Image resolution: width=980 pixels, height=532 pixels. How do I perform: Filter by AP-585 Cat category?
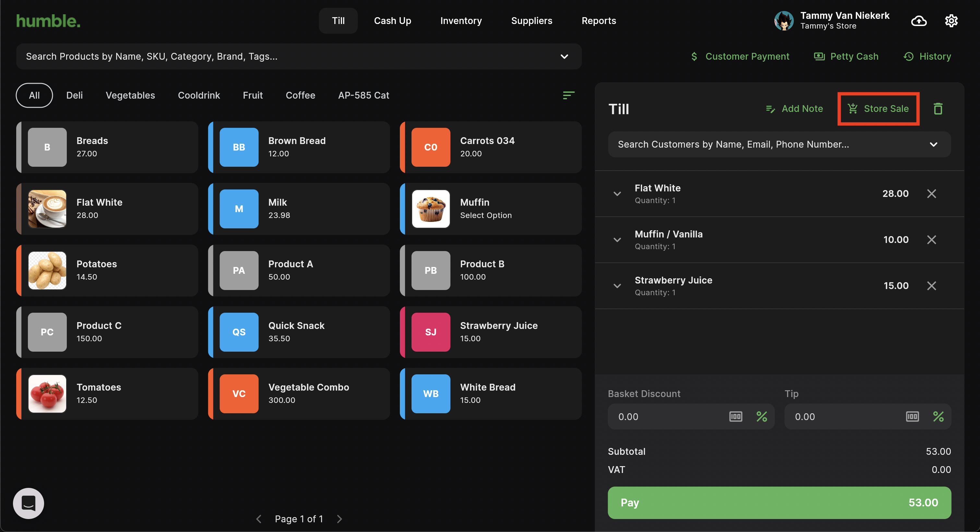coord(363,95)
